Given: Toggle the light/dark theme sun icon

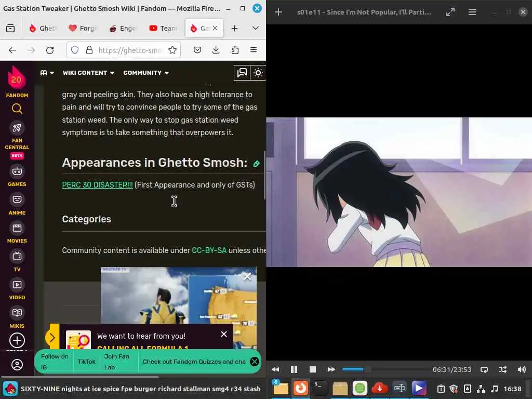Looking at the screenshot, I should coord(258,73).
